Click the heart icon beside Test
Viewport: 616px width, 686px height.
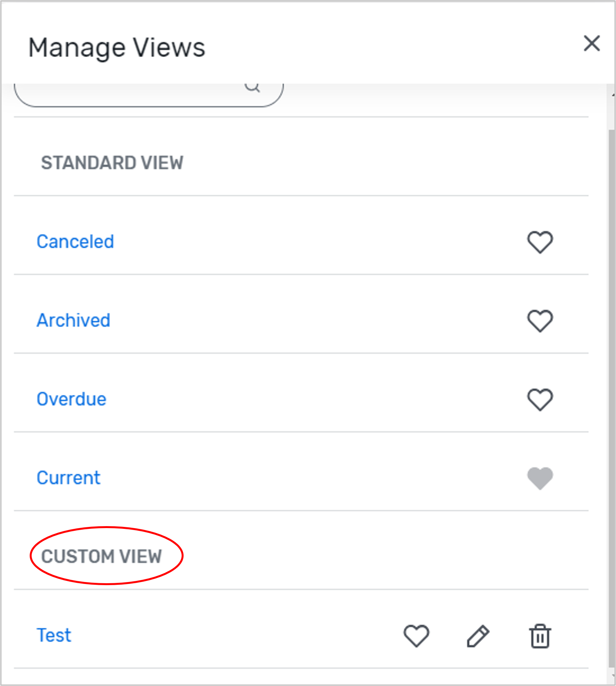click(416, 636)
